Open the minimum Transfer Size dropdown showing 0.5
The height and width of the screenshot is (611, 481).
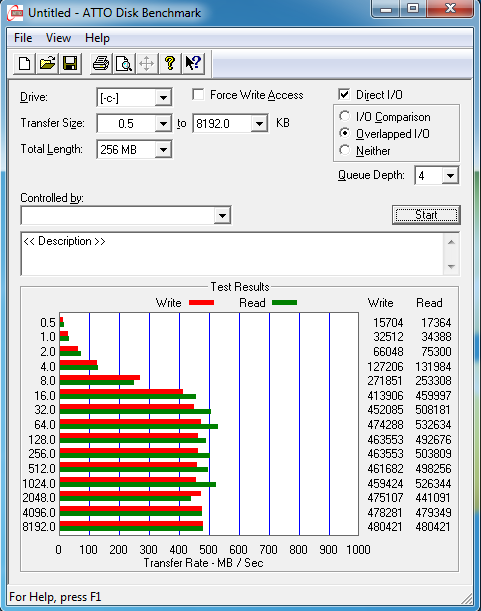[x=163, y=124]
